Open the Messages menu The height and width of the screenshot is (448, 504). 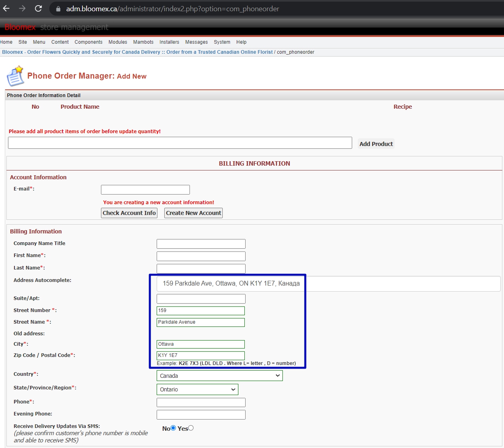pos(197,42)
